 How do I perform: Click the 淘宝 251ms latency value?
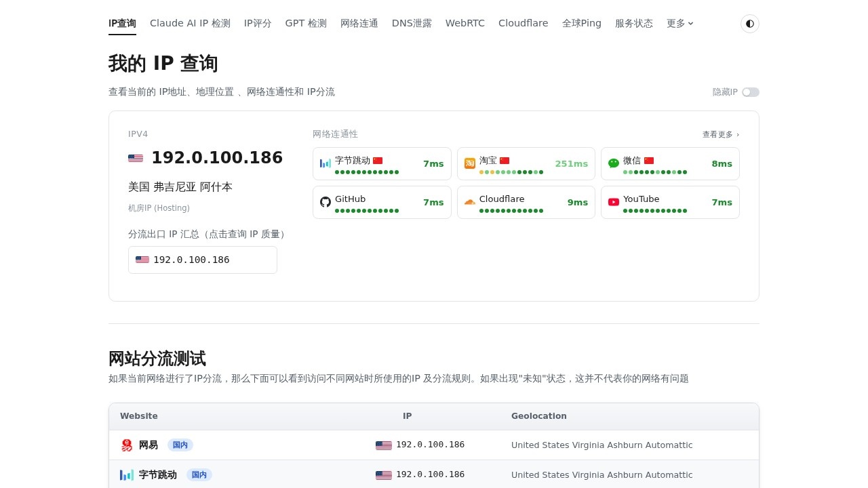[572, 164]
